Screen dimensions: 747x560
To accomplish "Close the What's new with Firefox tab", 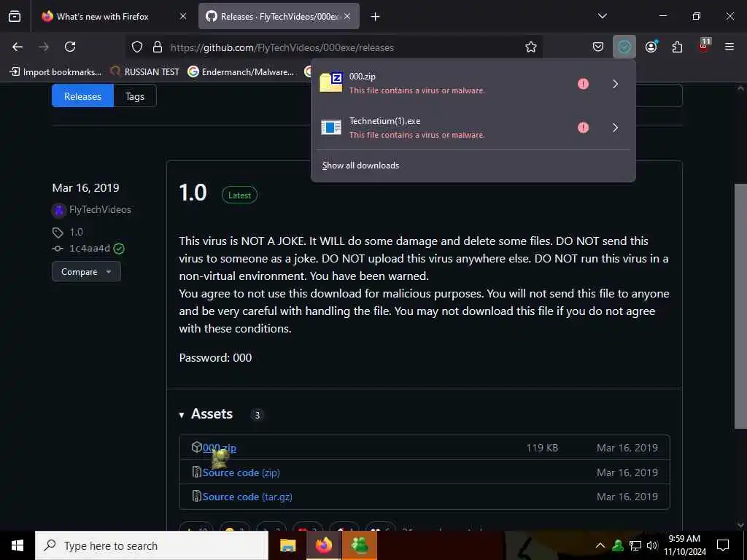I will (x=183, y=16).
